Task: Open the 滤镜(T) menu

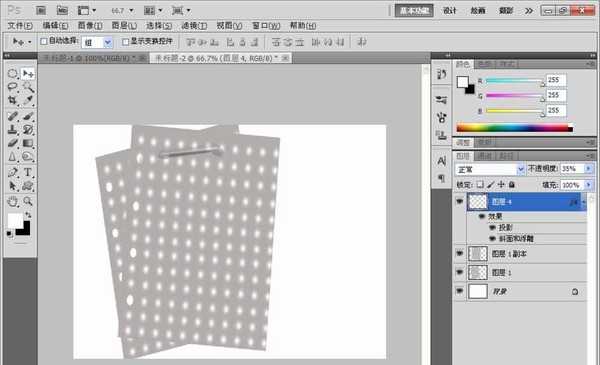Action: pyautogui.click(x=194, y=26)
